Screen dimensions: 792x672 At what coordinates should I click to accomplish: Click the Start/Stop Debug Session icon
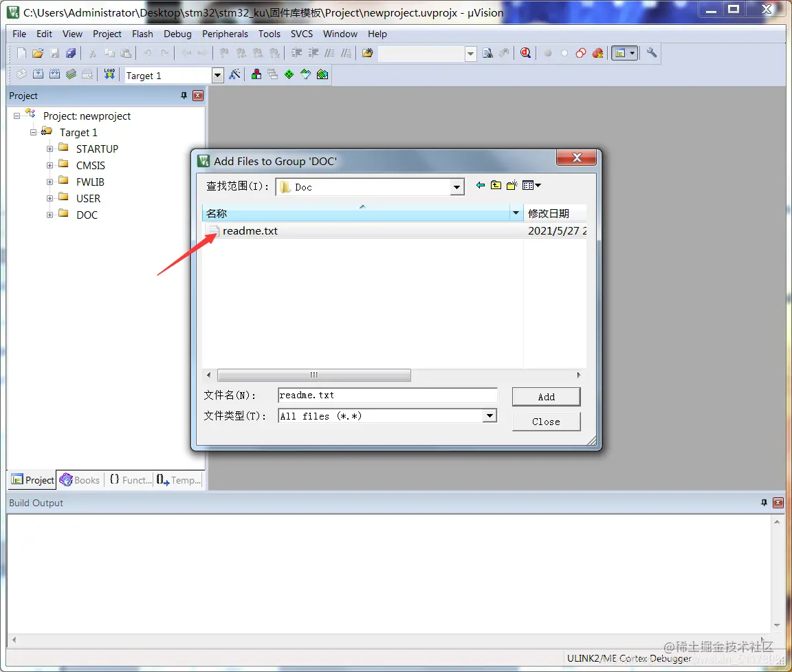(x=525, y=53)
